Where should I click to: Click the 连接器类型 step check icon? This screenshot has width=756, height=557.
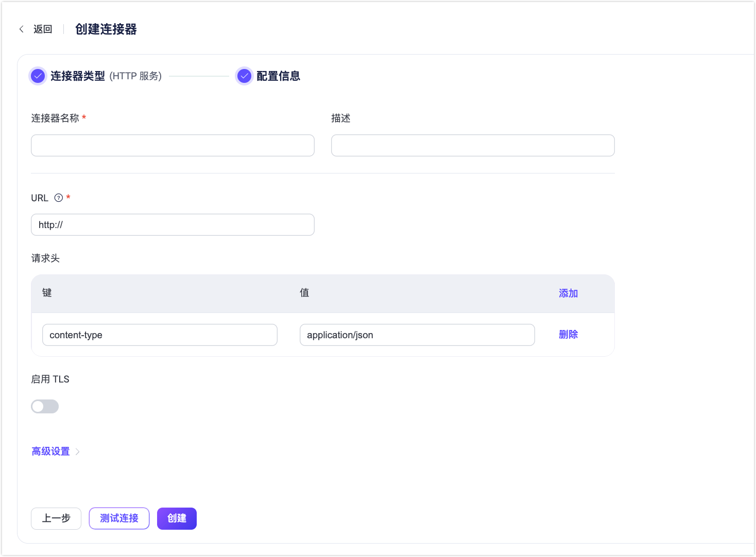tap(38, 76)
